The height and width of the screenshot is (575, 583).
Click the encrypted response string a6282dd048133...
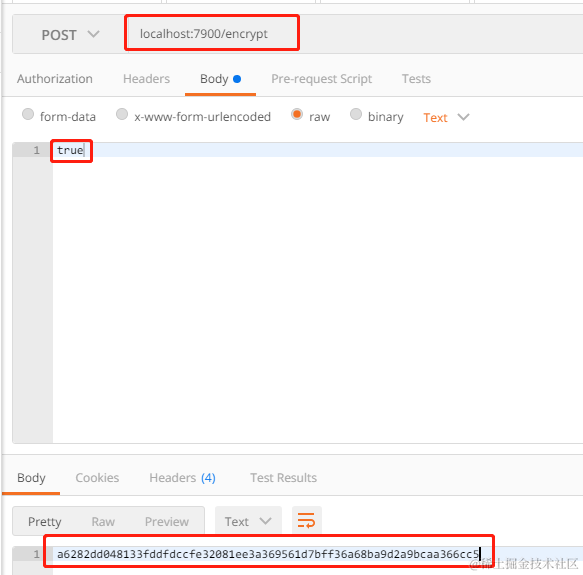tap(268, 554)
